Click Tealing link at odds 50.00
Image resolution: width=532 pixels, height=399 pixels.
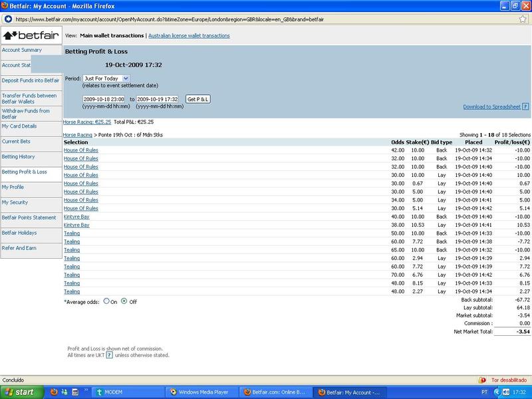tap(72, 233)
